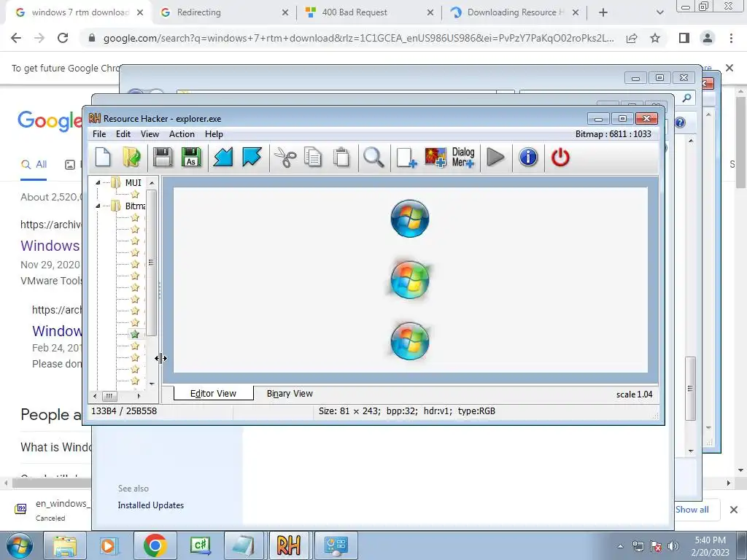
Task: Open the Help menu
Action: coord(214,134)
